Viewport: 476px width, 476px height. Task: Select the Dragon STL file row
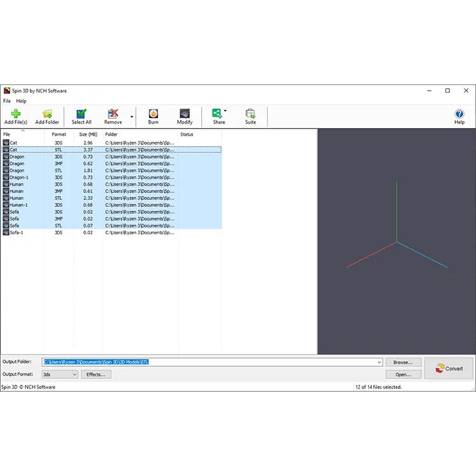pos(112,170)
